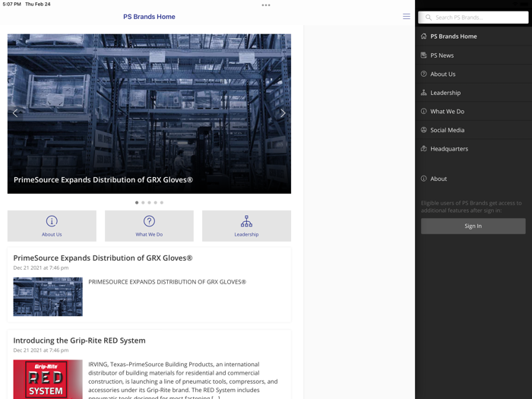Open Leadership in side menu

coord(473,92)
